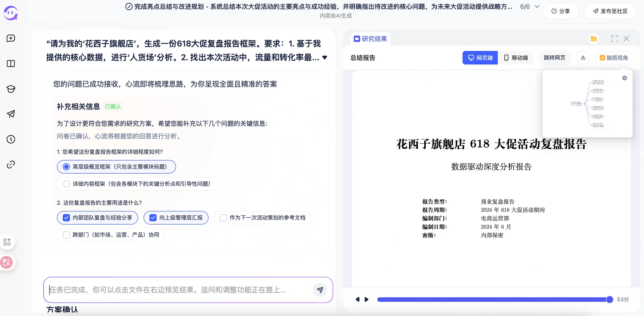Expand the truncated user prompt text
Image resolution: width=644 pixels, height=316 pixels.
(x=324, y=57)
